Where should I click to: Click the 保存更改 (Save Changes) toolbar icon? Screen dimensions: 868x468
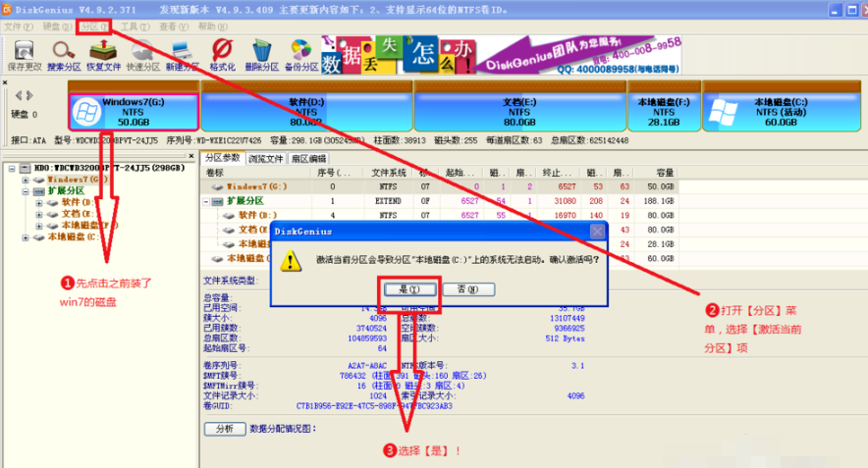25,53
